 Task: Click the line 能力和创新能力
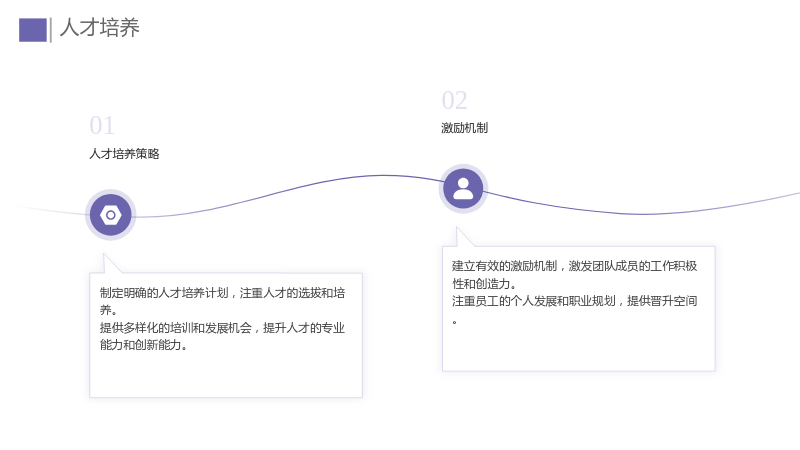pos(143,345)
